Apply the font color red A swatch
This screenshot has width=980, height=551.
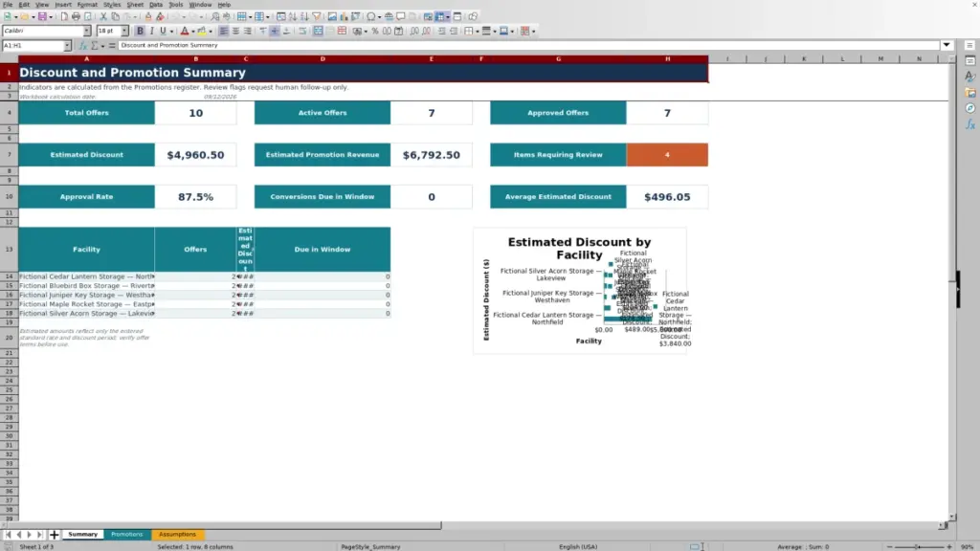pyautogui.click(x=185, y=32)
